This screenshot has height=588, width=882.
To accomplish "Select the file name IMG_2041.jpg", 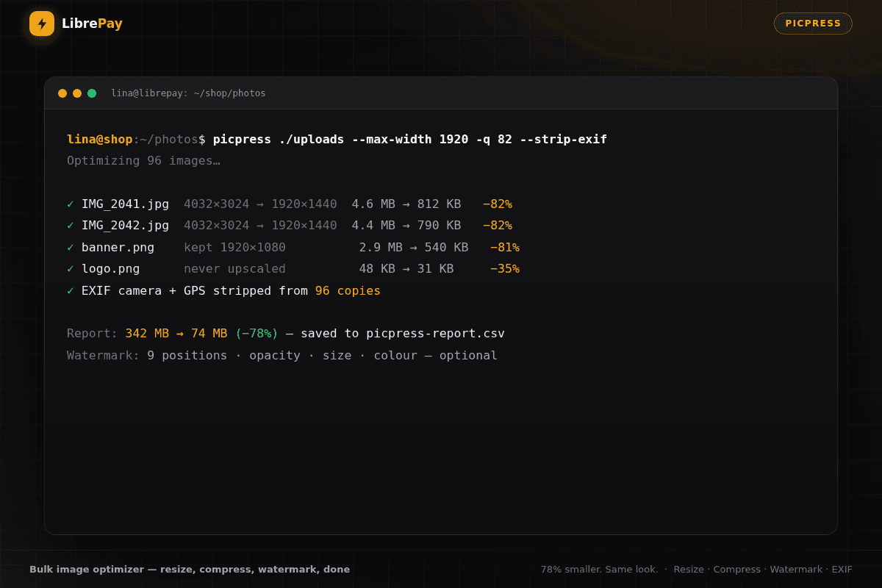I will pos(125,204).
